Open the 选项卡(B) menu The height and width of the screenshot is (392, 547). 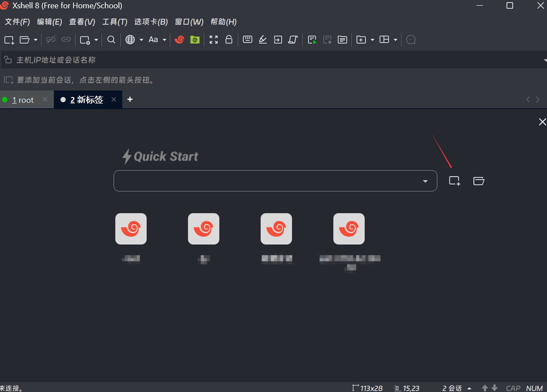[151, 22]
